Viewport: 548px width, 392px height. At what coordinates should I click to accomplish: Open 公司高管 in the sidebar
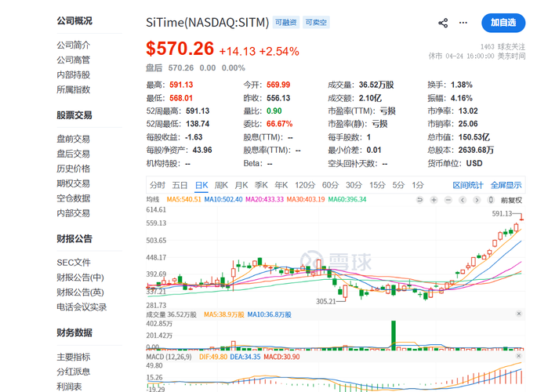74,60
